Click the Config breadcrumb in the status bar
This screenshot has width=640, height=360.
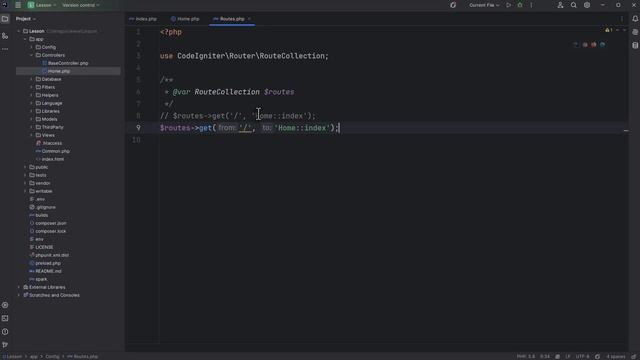[x=52, y=356]
